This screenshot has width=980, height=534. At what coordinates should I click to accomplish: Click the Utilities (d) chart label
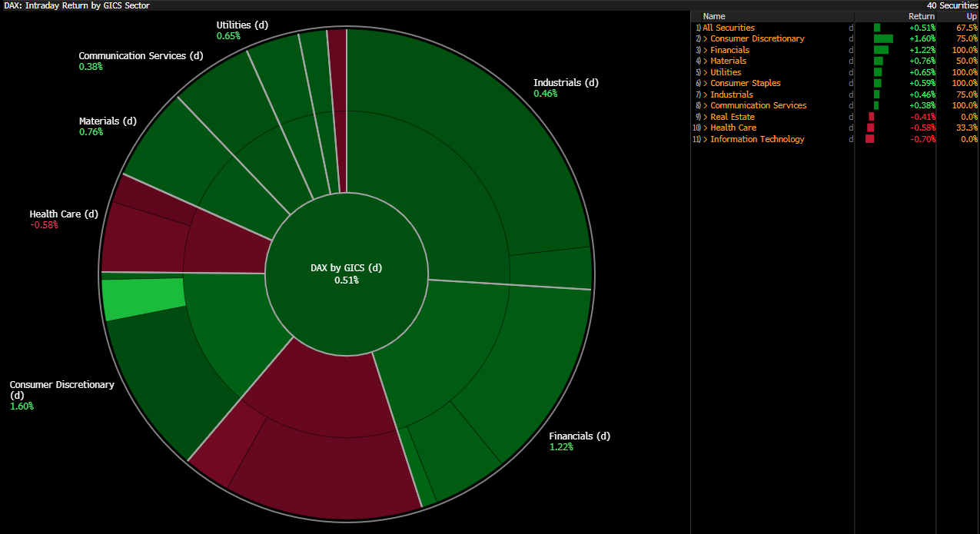pos(242,25)
